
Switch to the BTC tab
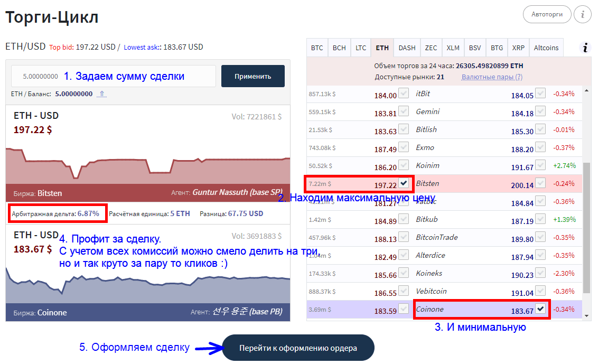(317, 48)
